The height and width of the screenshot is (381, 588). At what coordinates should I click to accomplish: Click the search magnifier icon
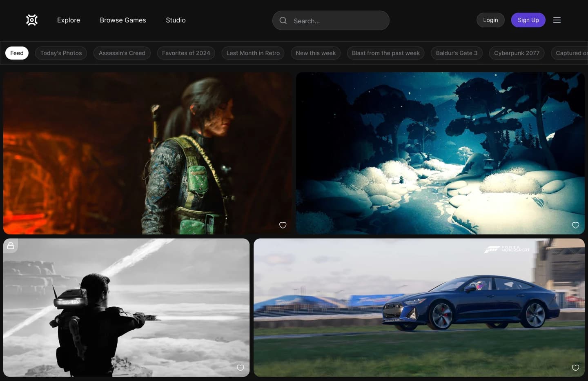click(x=283, y=20)
